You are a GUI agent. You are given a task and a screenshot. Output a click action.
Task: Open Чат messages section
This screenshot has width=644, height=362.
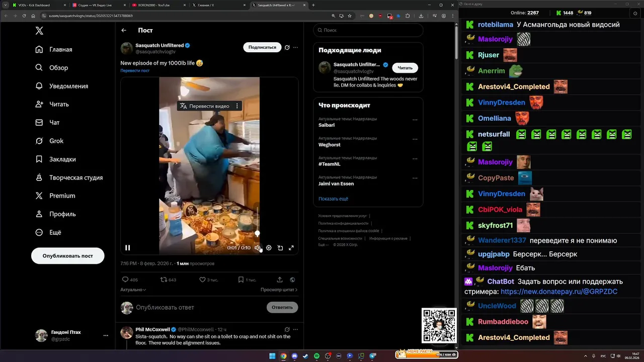click(48, 122)
